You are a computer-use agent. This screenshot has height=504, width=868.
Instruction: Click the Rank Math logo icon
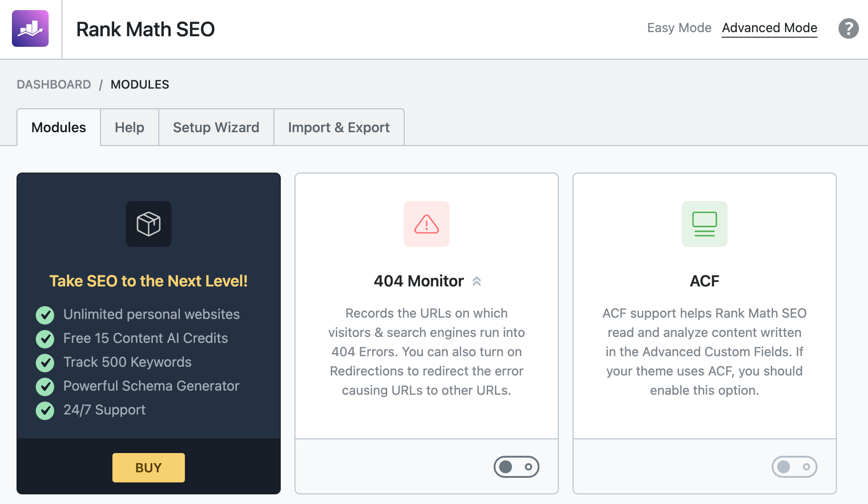pyautogui.click(x=30, y=28)
